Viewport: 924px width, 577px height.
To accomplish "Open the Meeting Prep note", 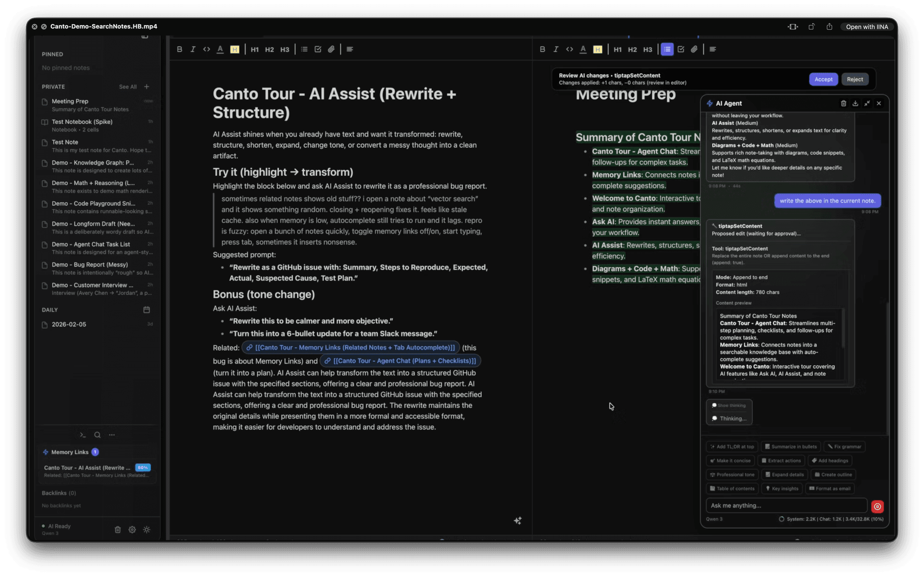I will [x=70, y=102].
